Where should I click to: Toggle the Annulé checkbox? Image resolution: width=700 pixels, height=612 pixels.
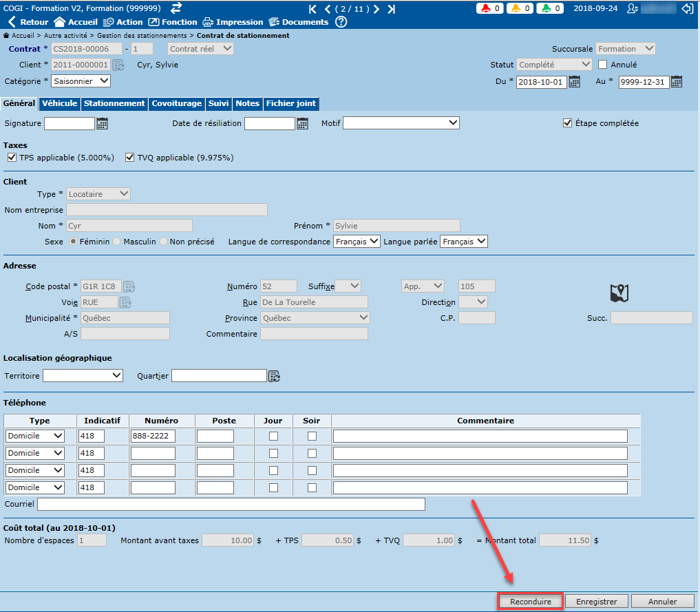(603, 65)
